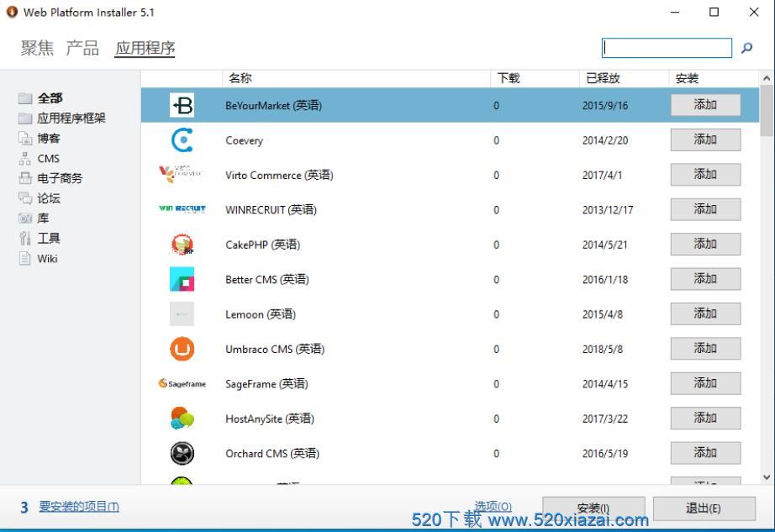This screenshot has width=775, height=532.
Task: Open the 应用程序框架 category
Action: (71, 119)
